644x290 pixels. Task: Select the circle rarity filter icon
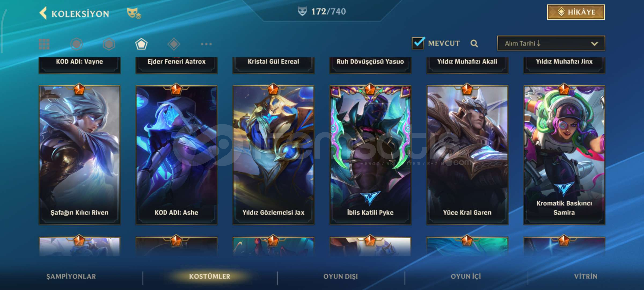pos(76,44)
